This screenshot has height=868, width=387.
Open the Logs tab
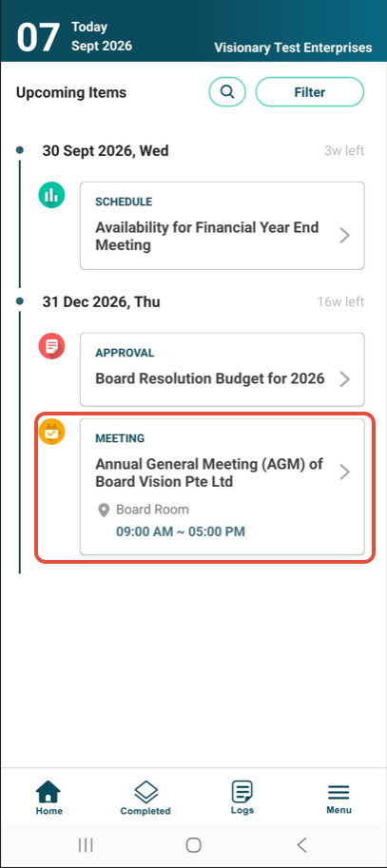242,799
